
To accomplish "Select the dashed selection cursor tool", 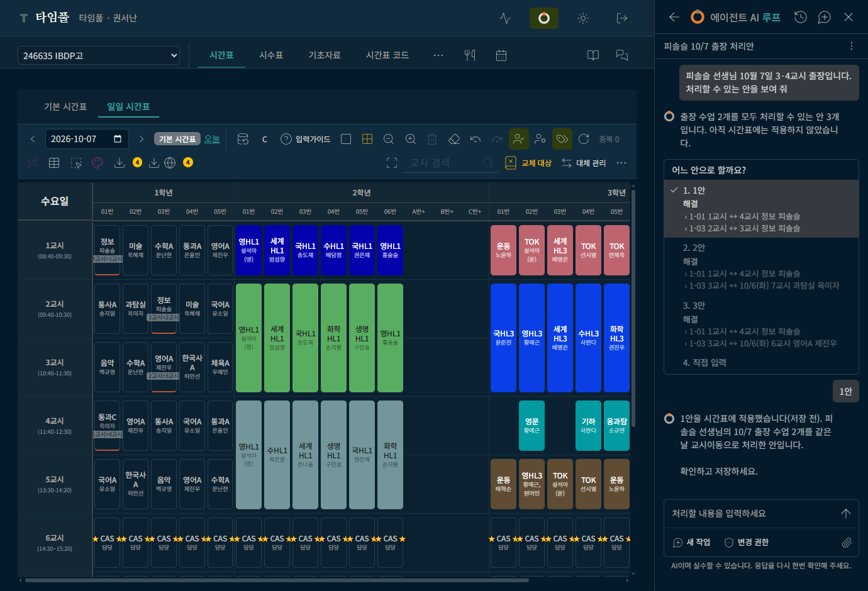I will (76, 163).
